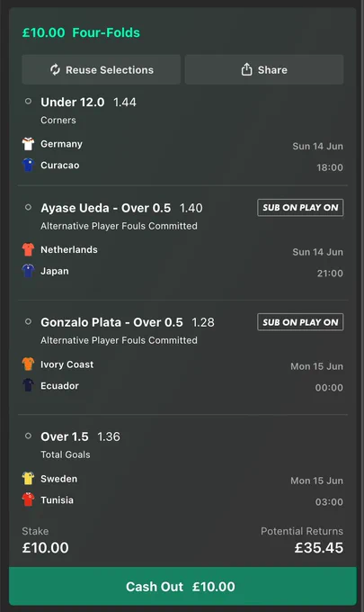Click the Tunisia red jersey icon
Screen dimensions: 364x612
28,499
